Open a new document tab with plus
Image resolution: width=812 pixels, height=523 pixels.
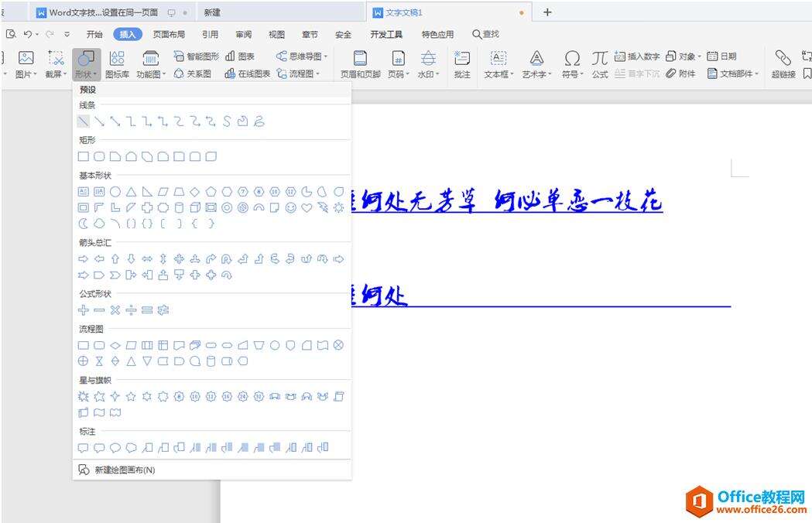click(x=547, y=12)
